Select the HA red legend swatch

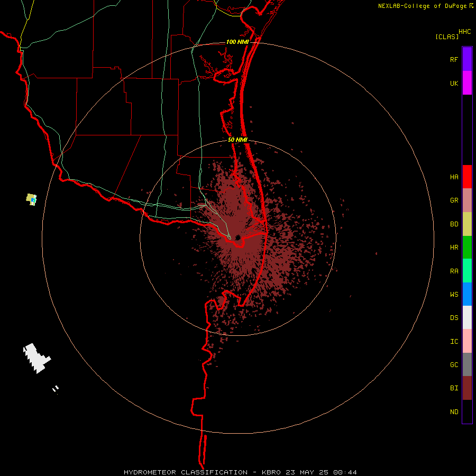click(x=467, y=177)
